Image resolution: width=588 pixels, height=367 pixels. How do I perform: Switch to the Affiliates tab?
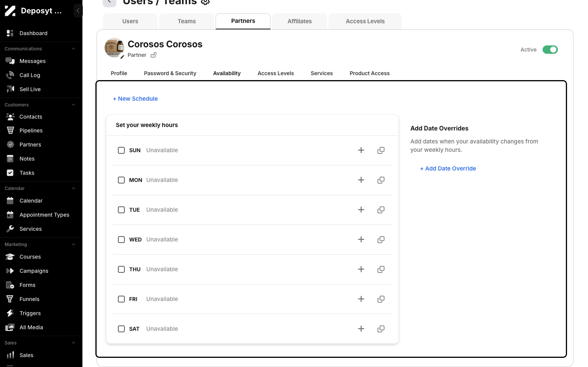[x=300, y=21]
